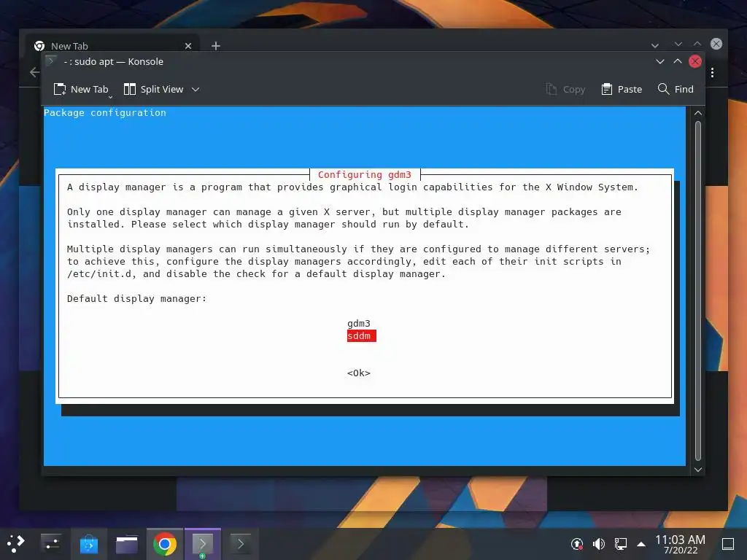Open System Settings from taskbar
The image size is (747, 560).
tap(50, 543)
